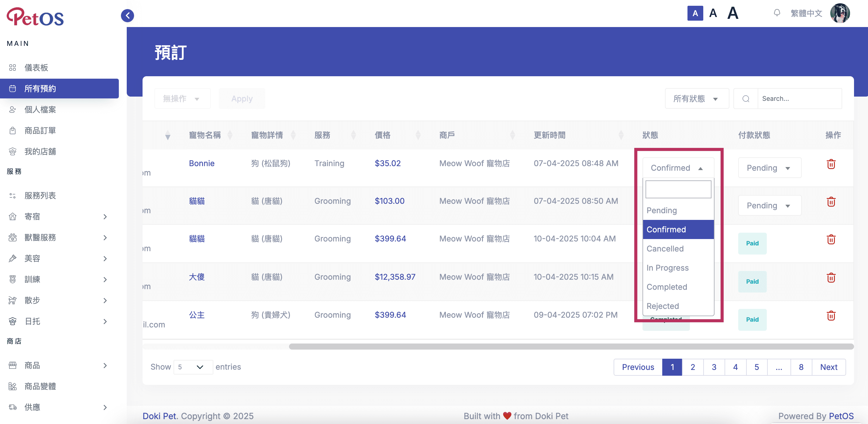This screenshot has height=424, width=868.
Task: Click the search magnifier icon
Action: 746,99
